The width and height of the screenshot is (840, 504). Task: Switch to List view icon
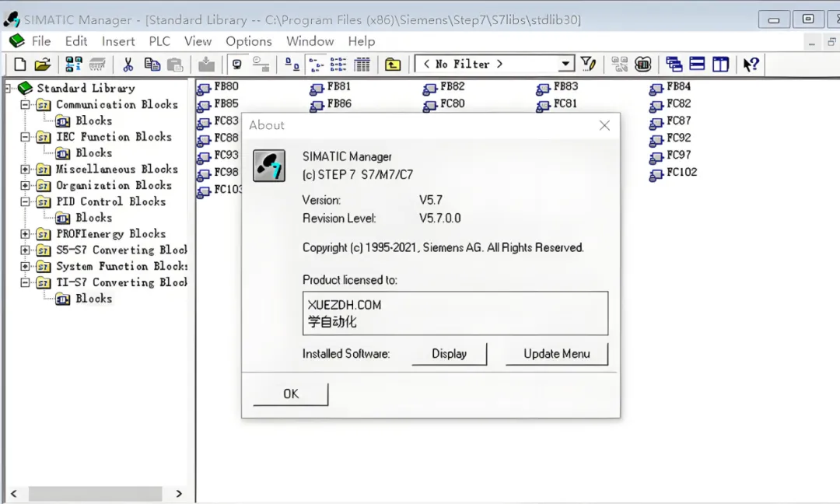[338, 65]
